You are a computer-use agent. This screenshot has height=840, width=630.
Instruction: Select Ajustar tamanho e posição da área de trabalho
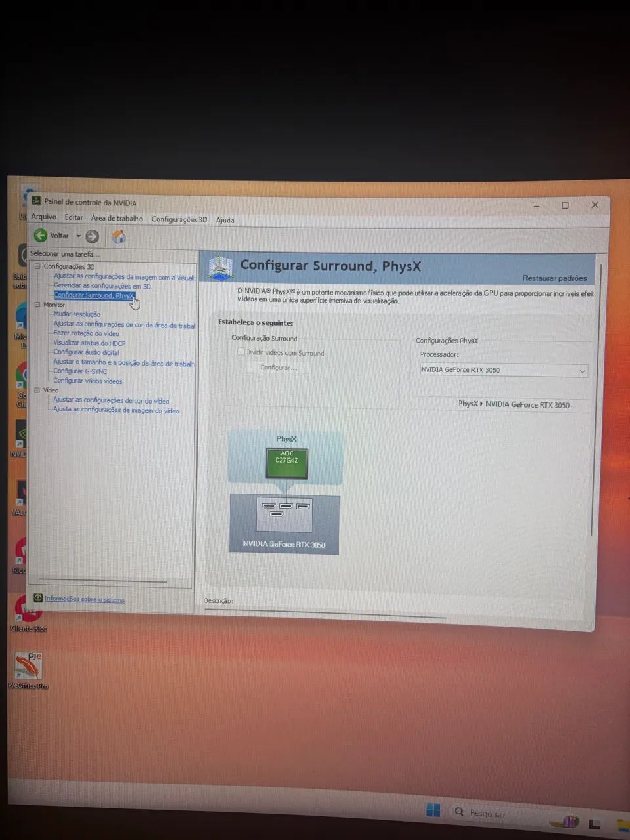[x=124, y=362]
